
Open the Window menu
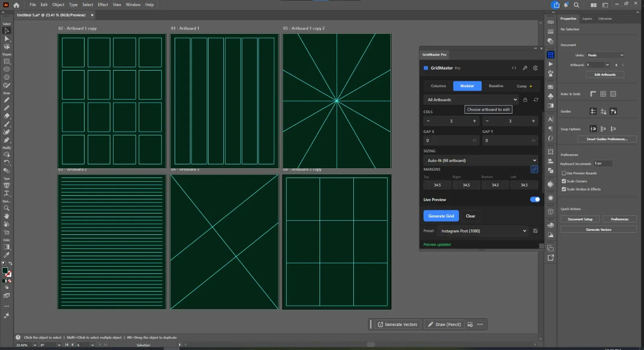133,5
